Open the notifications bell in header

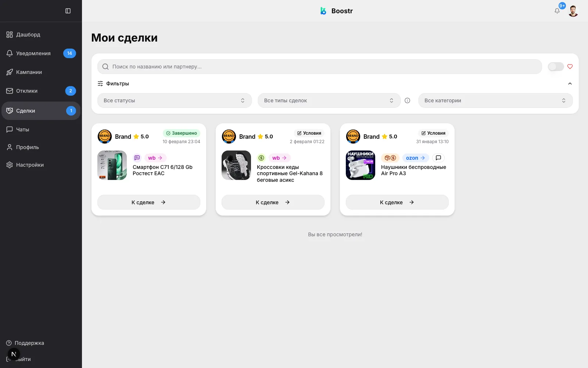pos(557,11)
